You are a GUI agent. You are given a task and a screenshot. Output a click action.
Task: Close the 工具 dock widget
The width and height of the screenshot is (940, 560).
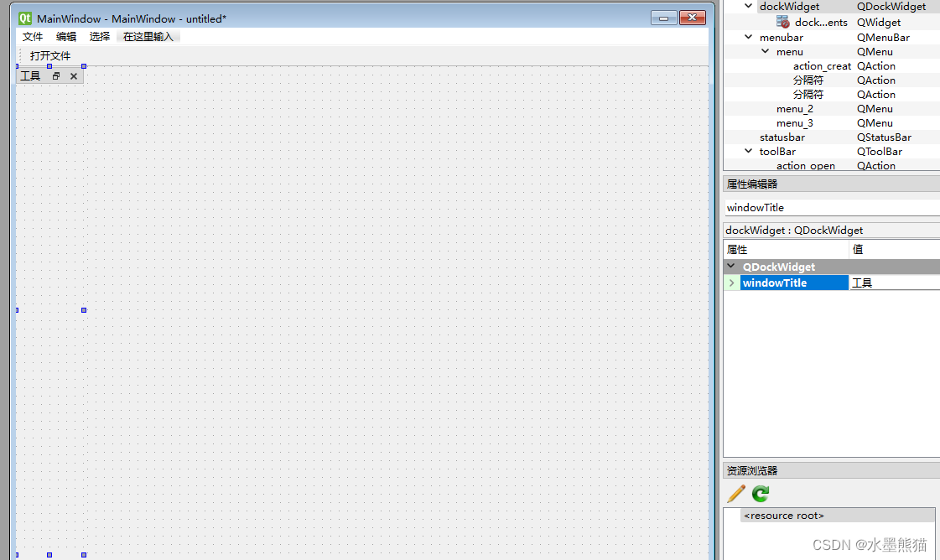[x=74, y=76]
